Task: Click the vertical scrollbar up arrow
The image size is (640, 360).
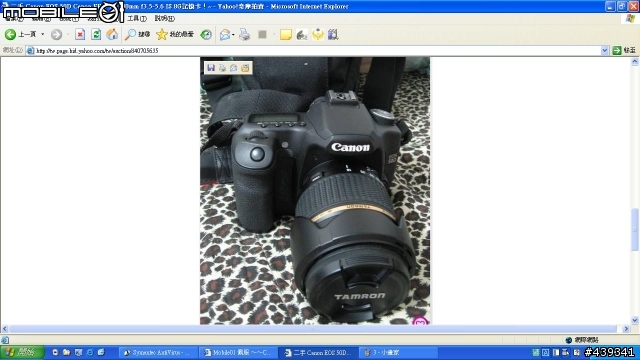Action: point(635,62)
